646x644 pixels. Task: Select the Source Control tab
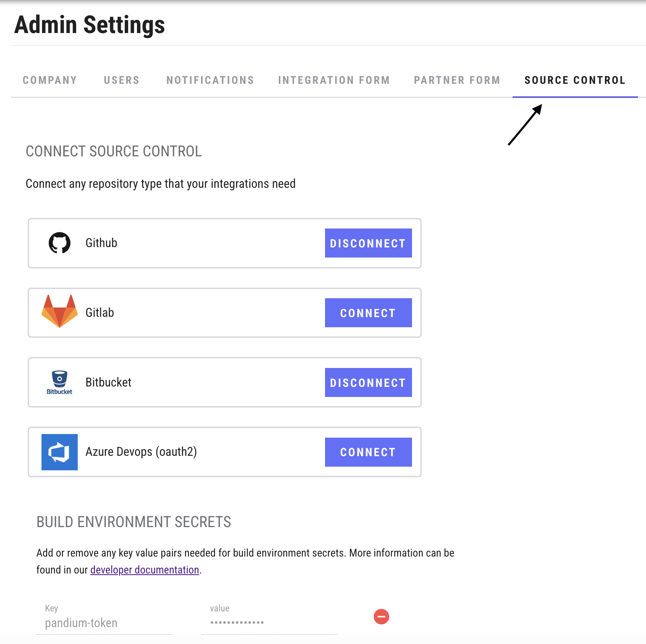(x=575, y=80)
